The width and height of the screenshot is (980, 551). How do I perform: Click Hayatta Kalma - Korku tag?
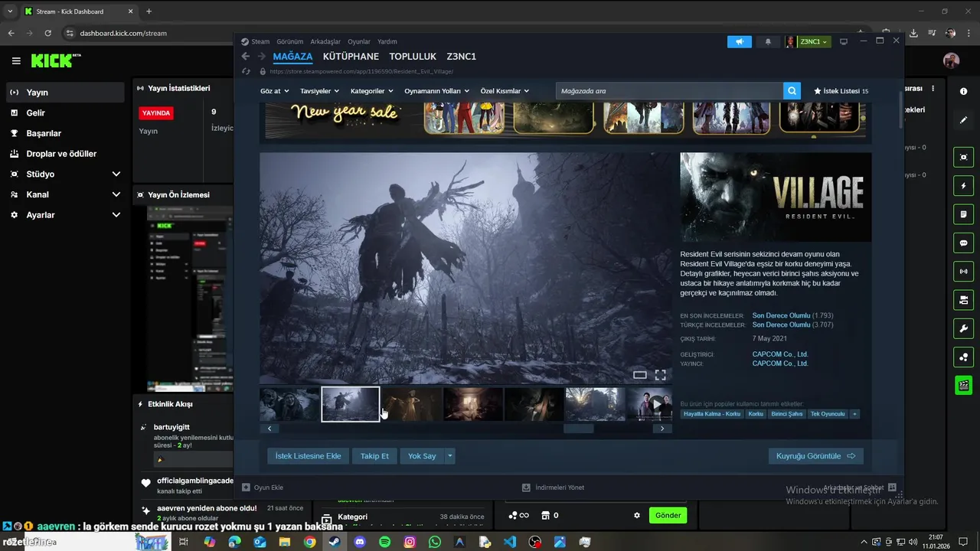712,414
